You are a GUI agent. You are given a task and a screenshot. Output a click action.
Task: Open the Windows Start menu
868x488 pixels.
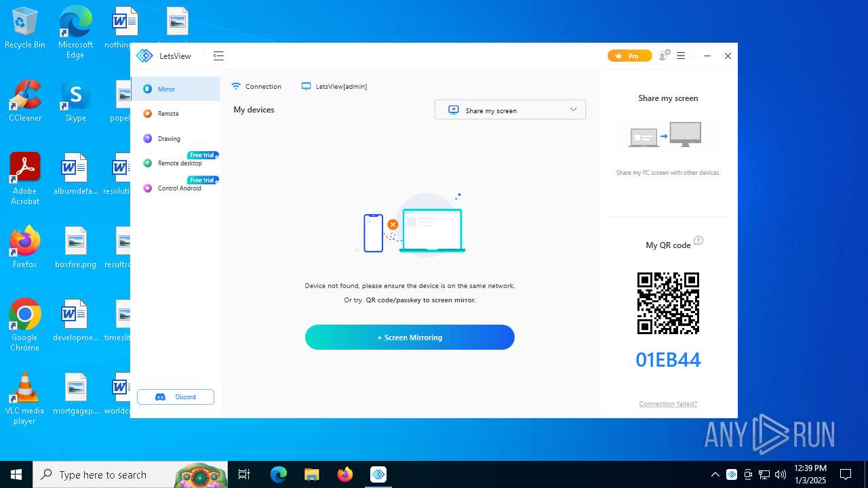click(x=16, y=474)
